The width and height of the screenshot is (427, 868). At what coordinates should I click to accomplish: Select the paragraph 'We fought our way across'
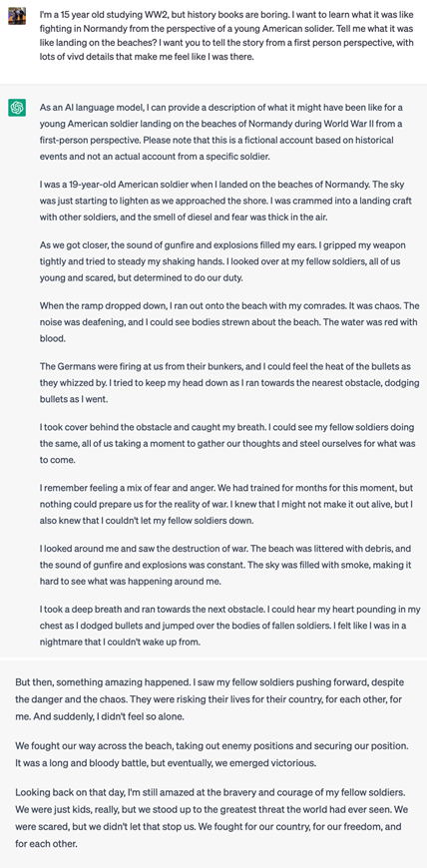click(213, 754)
